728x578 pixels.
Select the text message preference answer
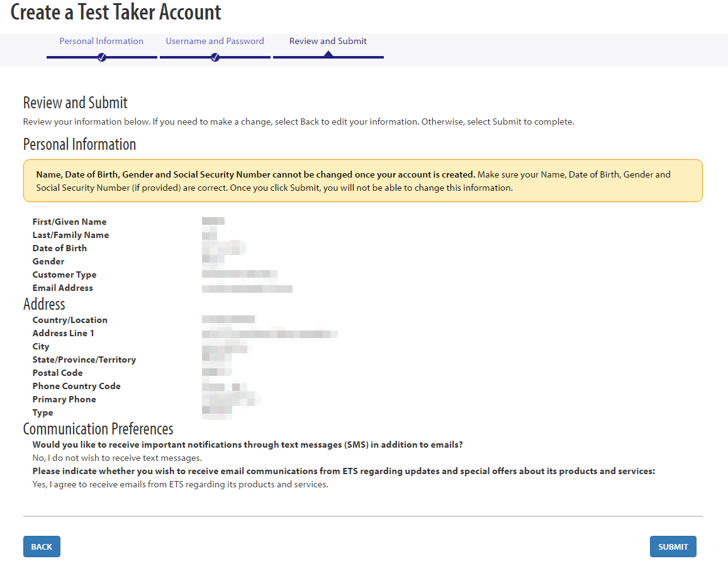point(117,458)
